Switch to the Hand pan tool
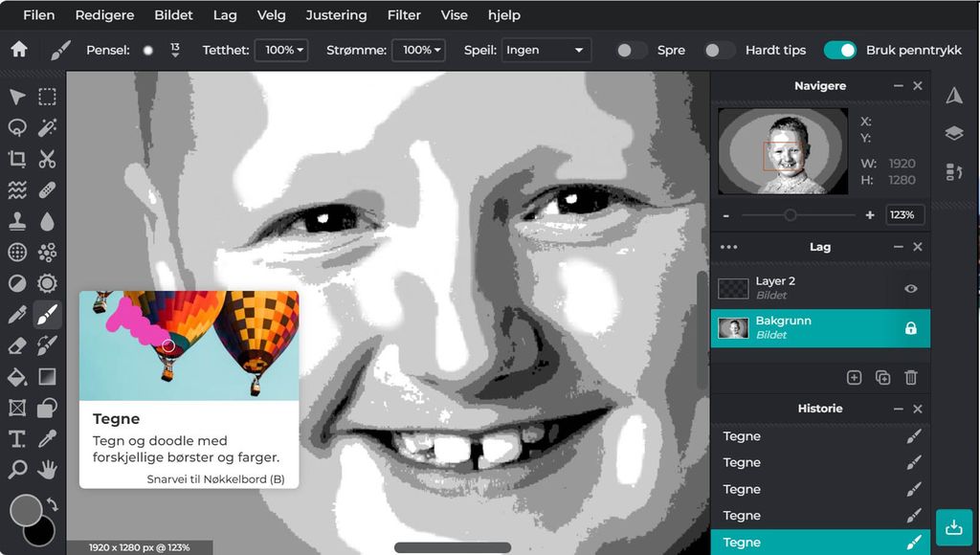The image size is (980, 555). click(x=47, y=470)
